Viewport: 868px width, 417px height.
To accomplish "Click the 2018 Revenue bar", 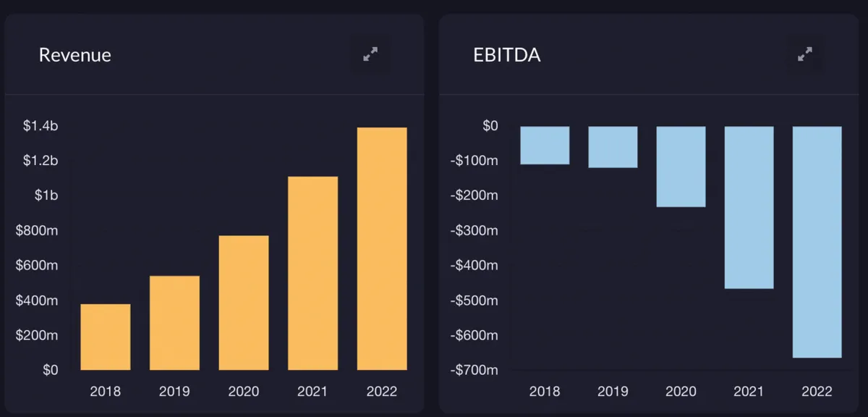I will tap(106, 337).
